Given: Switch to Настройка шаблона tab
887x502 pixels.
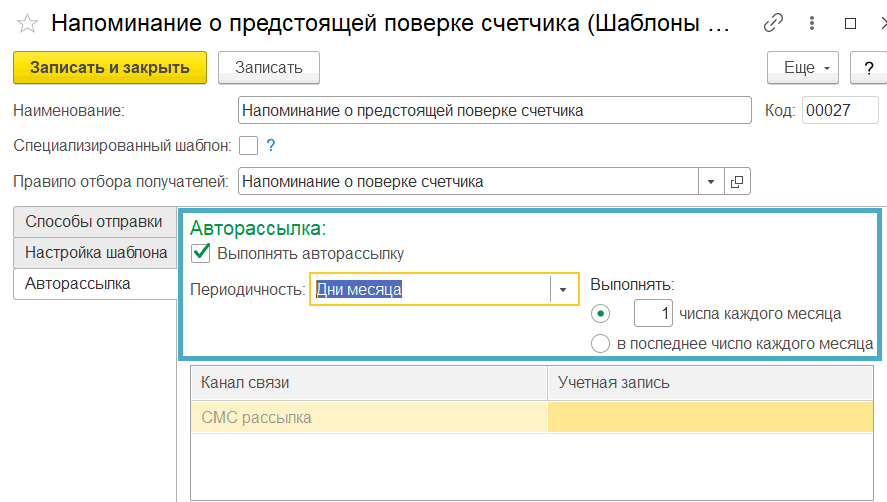Looking at the screenshot, I should point(94,252).
